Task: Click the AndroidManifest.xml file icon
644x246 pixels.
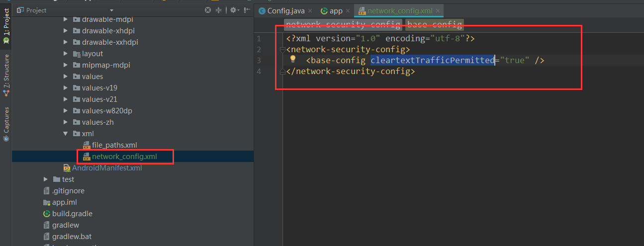Action: (x=67, y=168)
